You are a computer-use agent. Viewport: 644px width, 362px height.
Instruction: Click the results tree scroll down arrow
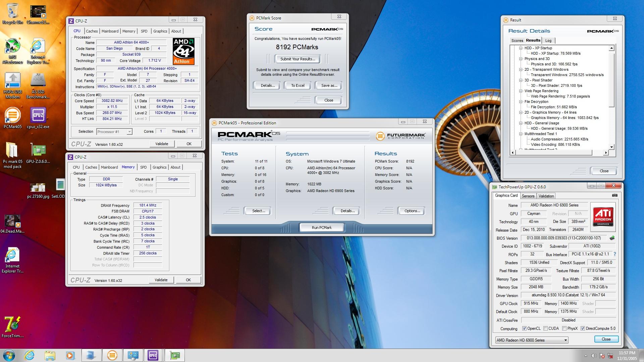[x=611, y=147]
